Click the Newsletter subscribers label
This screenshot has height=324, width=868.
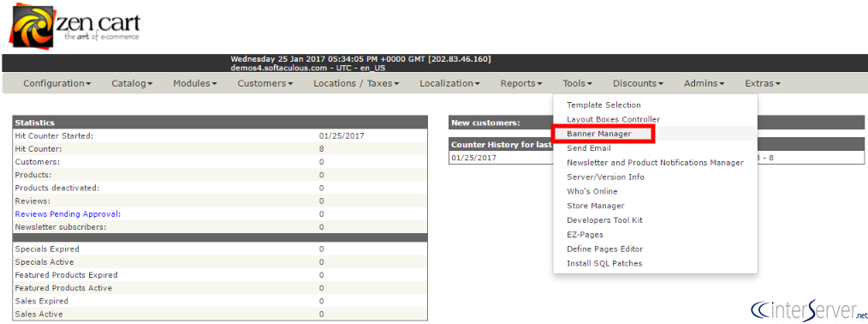point(60,227)
